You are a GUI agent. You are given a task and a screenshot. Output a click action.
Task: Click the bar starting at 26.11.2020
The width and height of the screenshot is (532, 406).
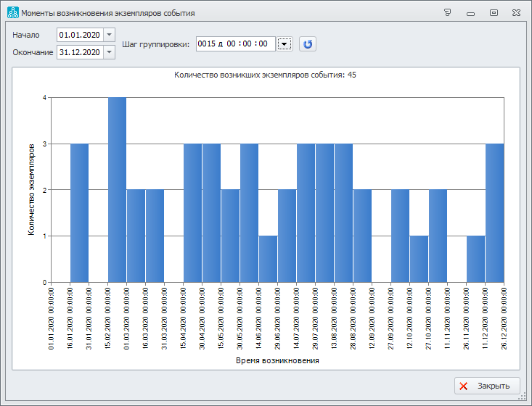(476, 259)
